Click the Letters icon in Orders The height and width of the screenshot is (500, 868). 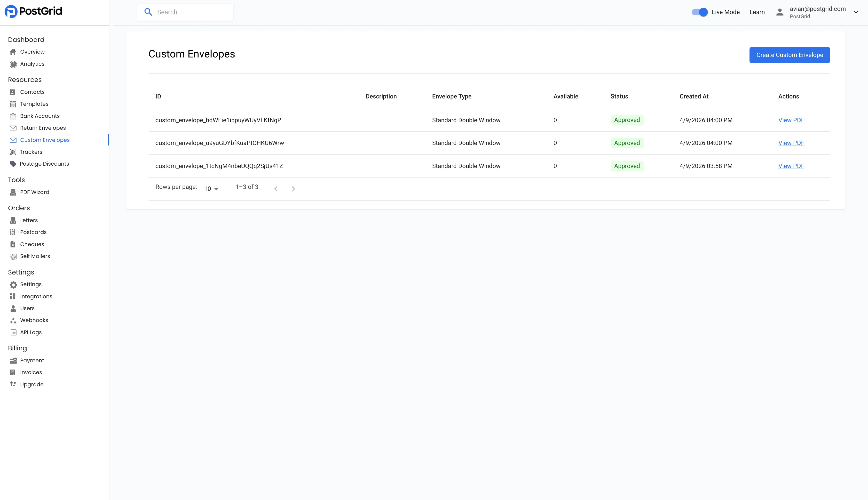13,220
